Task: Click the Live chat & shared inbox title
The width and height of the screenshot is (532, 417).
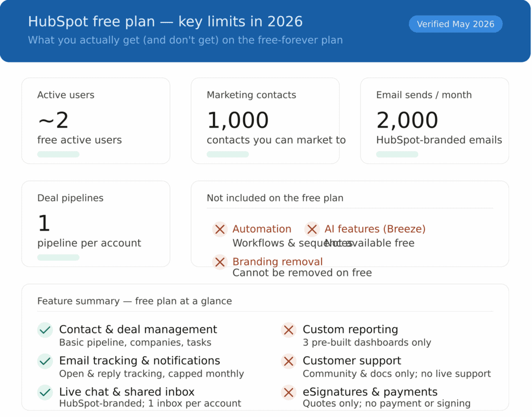Action: pyautogui.click(x=127, y=392)
